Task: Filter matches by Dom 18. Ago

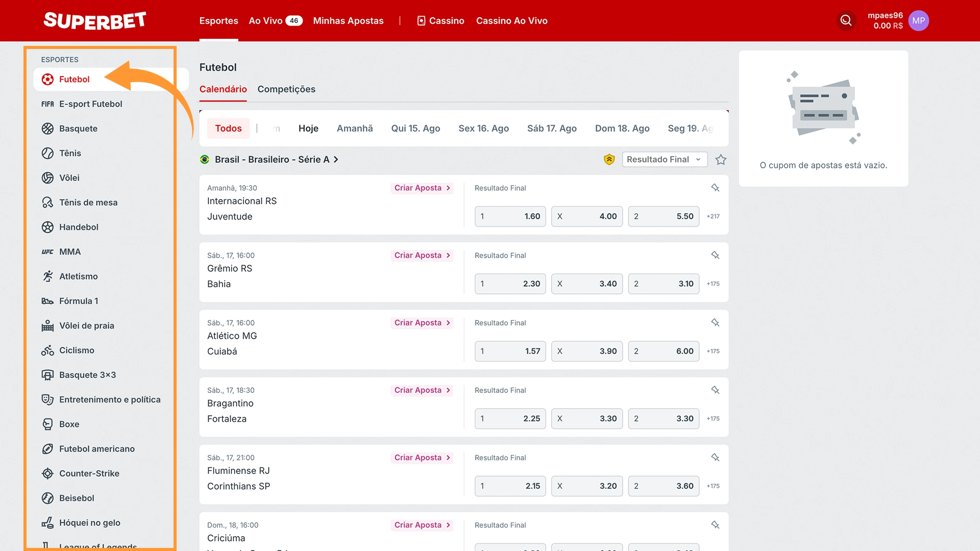Action: (x=622, y=129)
